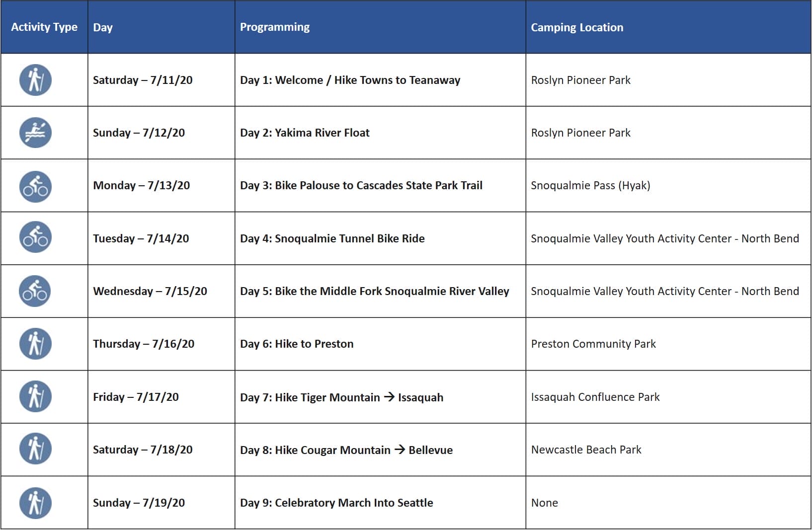Click the bike icon for Monday 7/13/20
The width and height of the screenshot is (812, 530).
click(35, 186)
